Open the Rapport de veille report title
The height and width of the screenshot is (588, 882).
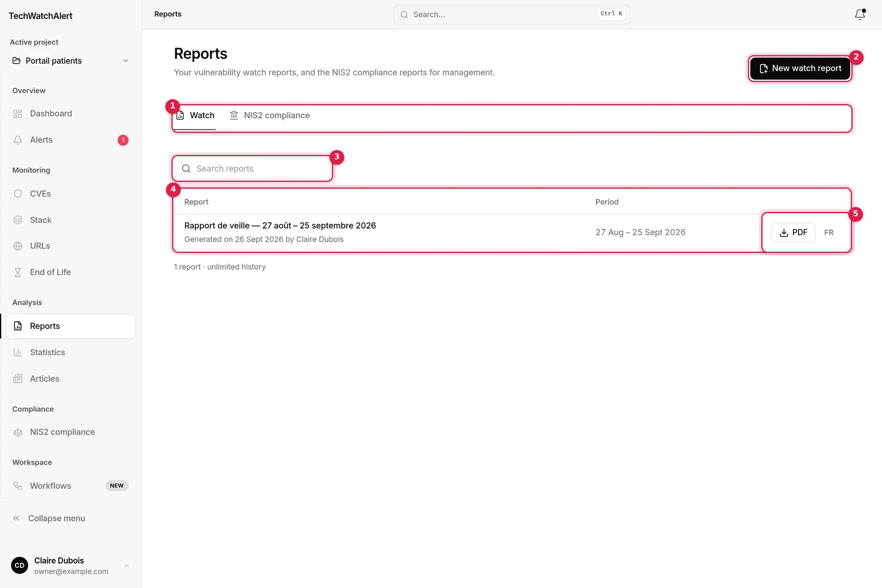(280, 226)
